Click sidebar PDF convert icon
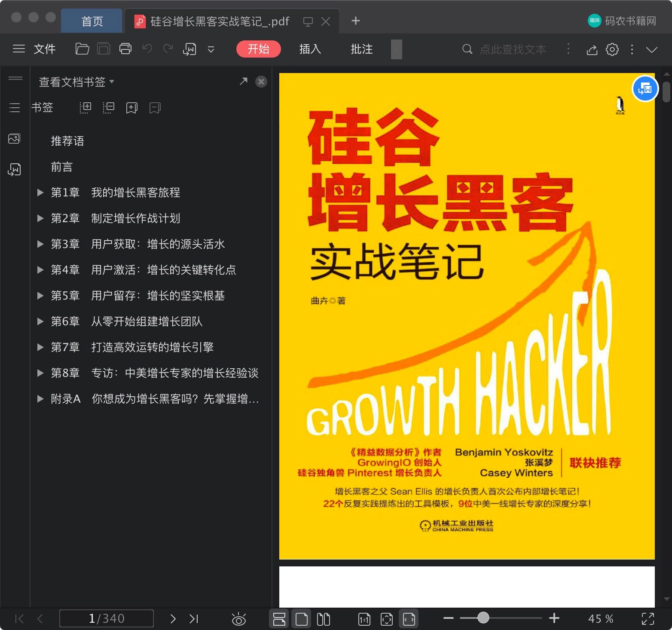The width and height of the screenshot is (672, 630). tap(14, 169)
